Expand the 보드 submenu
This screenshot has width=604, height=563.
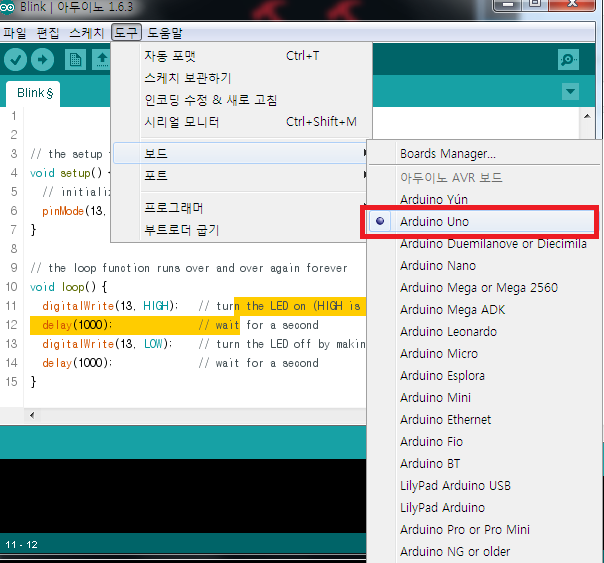pos(240,153)
